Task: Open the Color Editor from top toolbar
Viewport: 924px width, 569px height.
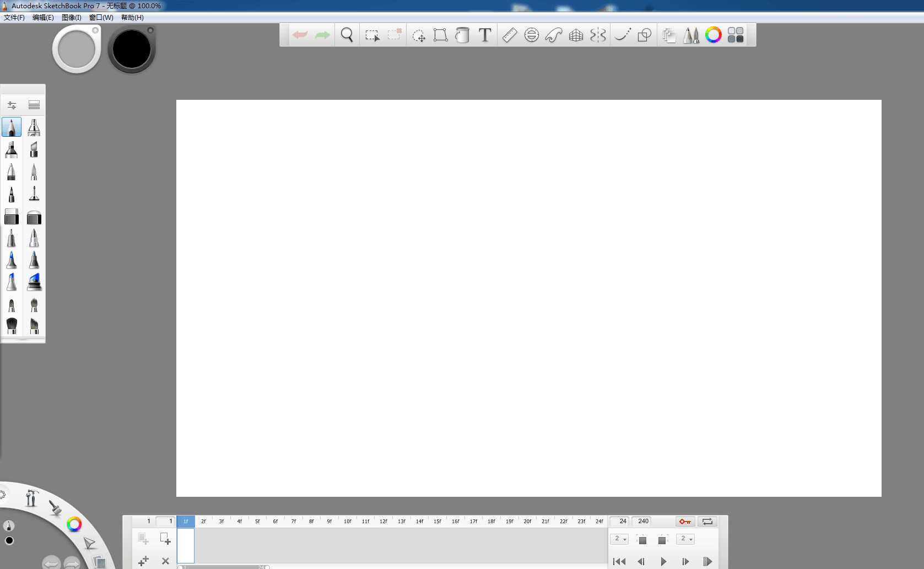Action: coord(714,35)
